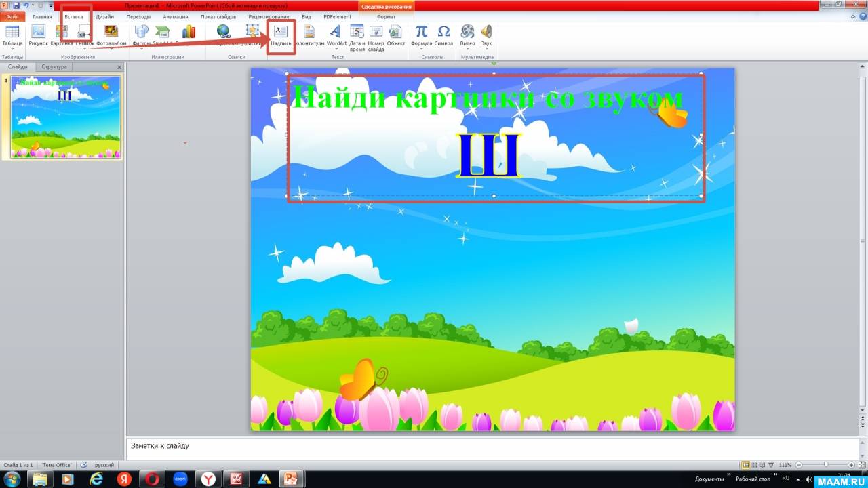Click the zoom slider in status bar
The height and width of the screenshot is (488, 868).
tap(825, 465)
